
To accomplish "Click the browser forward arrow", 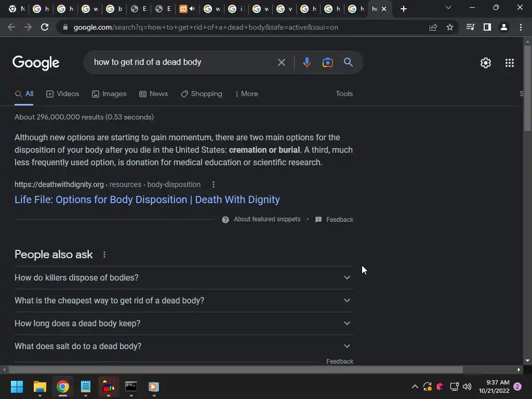I will 28,27.
